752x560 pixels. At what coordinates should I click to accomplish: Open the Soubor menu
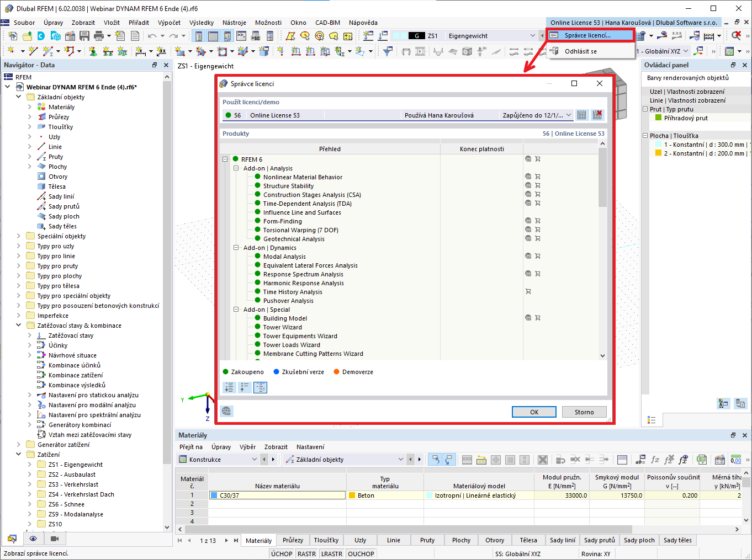click(24, 23)
